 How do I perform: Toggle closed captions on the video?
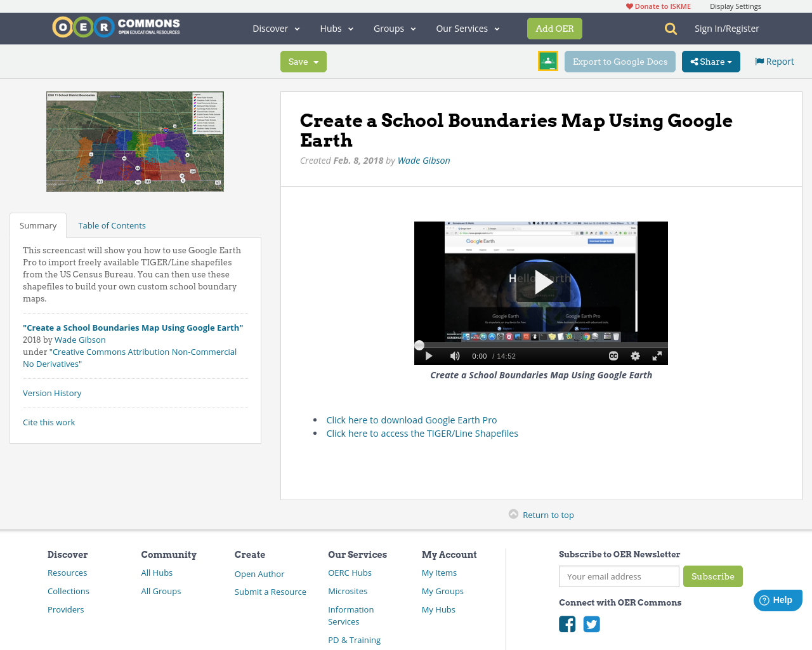point(613,355)
